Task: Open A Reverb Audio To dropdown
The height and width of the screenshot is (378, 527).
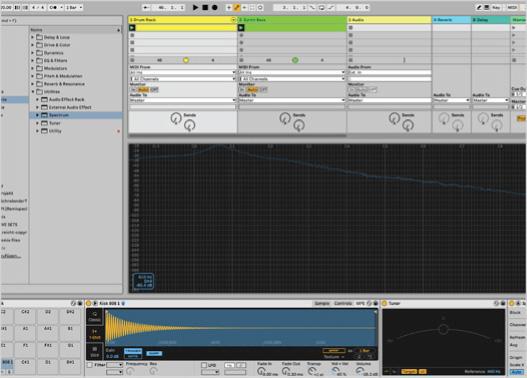Action: pos(451,100)
